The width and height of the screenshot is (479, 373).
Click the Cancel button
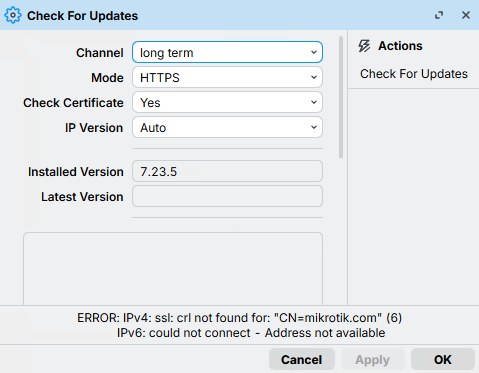302,360
